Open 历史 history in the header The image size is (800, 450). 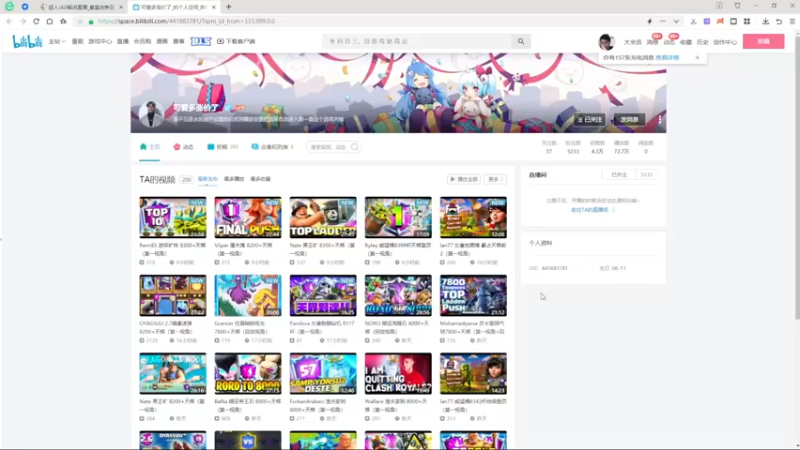(703, 42)
